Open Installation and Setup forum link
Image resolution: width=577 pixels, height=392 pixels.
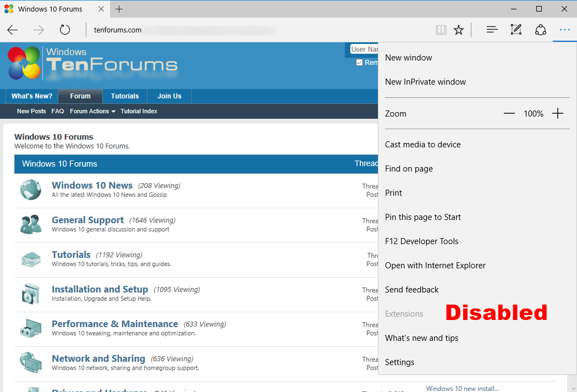100,289
